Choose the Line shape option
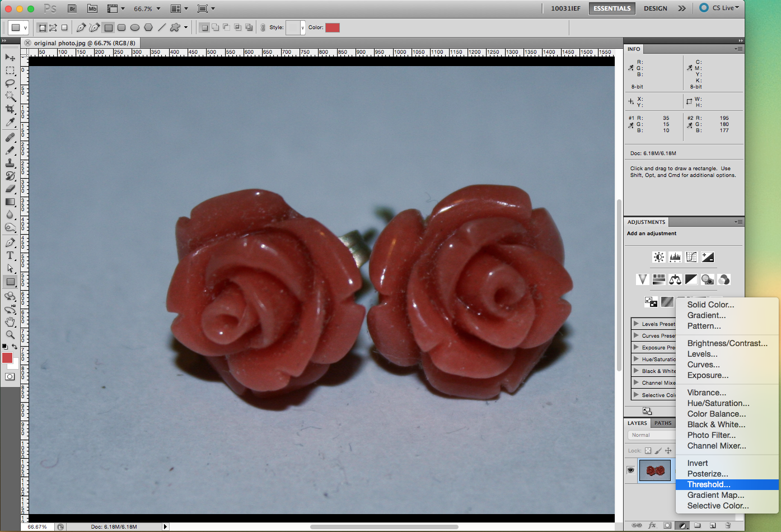This screenshot has width=781, height=532. click(162, 27)
